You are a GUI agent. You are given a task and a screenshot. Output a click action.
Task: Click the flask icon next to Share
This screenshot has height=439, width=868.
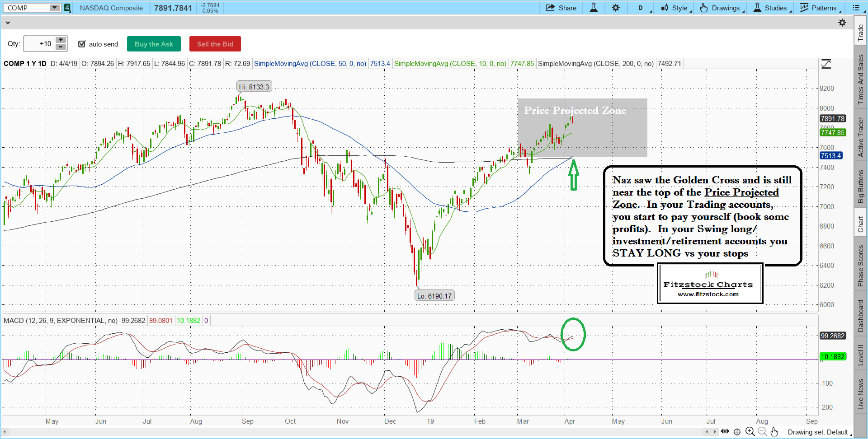[x=594, y=8]
